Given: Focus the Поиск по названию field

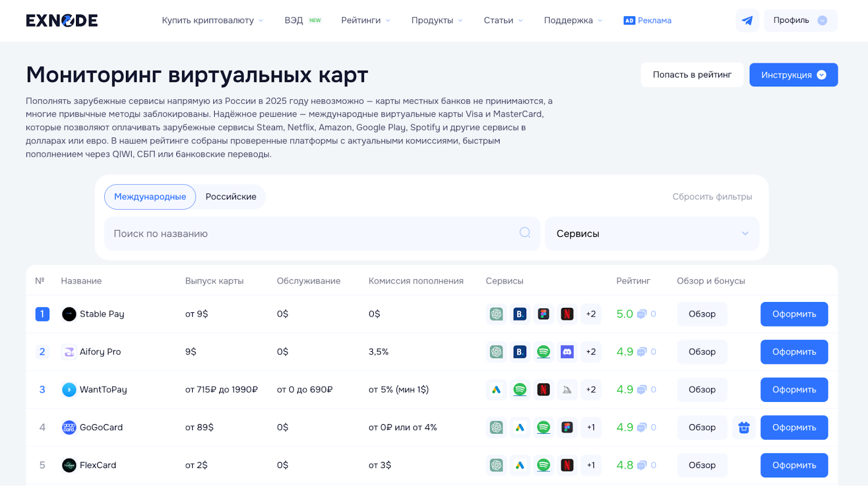Looking at the screenshot, I should 309,233.
